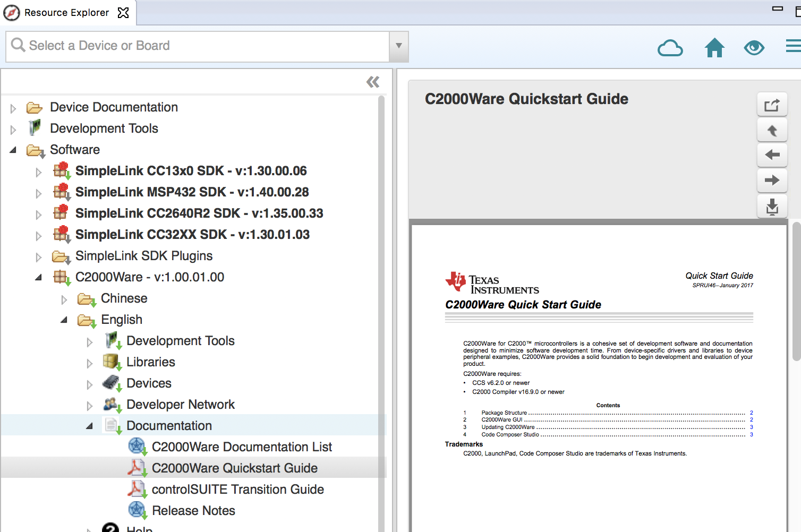Click the Software folder icon
The height and width of the screenshot is (532, 801).
36,151
